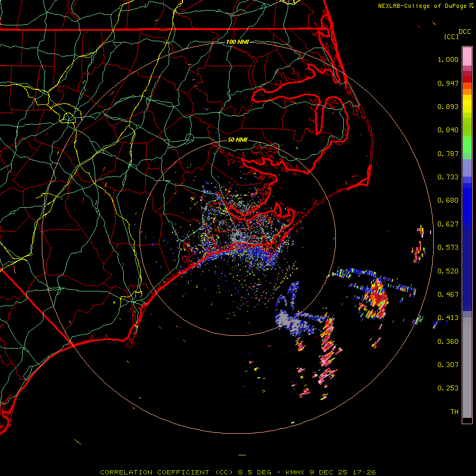The image size is (476, 476).
Task: Click the 0.840 legend value
Action: point(448,130)
